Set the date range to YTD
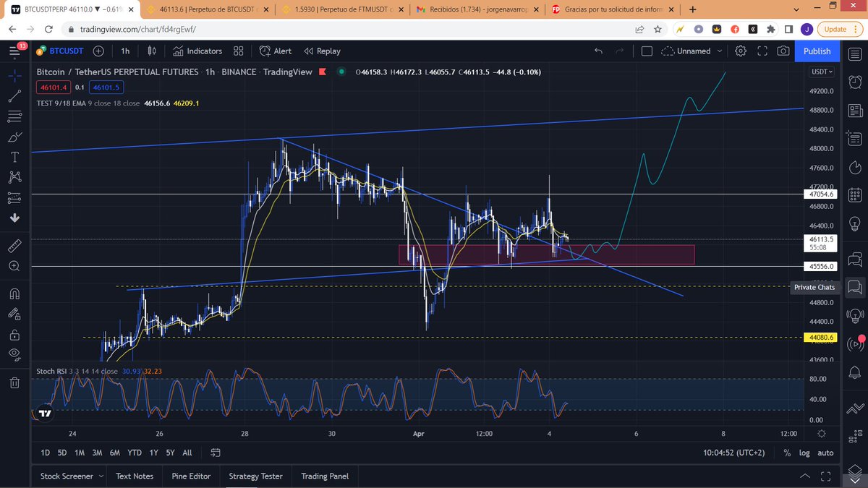The height and width of the screenshot is (488, 868). click(134, 453)
